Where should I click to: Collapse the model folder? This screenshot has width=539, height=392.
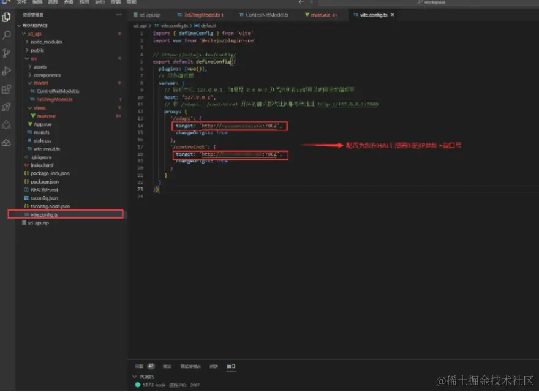click(30, 83)
